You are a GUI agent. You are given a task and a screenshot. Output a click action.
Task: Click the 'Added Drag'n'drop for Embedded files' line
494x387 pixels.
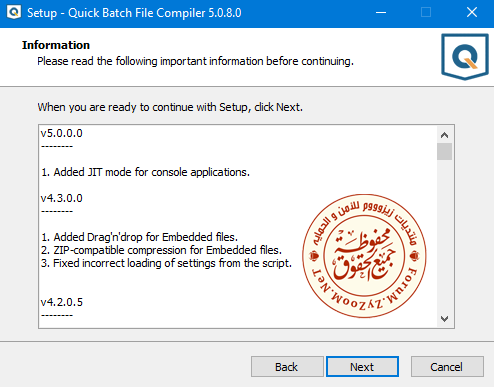pyautogui.click(x=139, y=237)
